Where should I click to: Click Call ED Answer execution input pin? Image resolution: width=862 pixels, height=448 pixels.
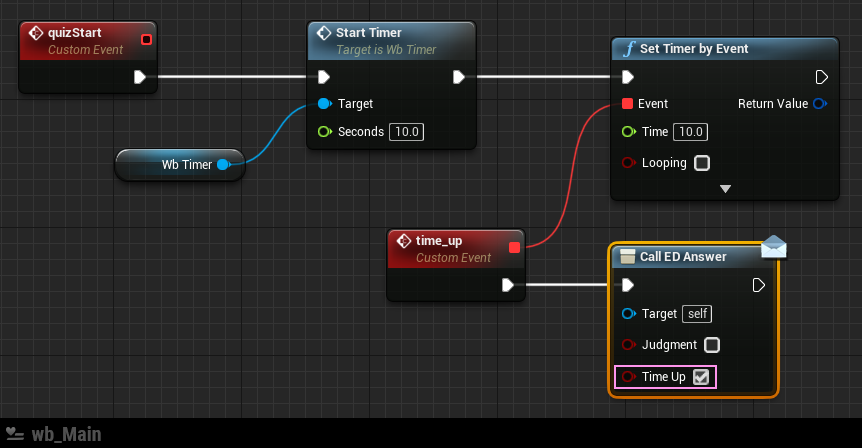628,285
